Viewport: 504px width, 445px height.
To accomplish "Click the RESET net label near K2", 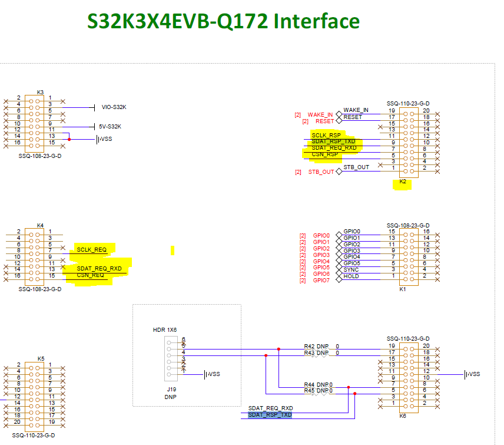I will click(353, 116).
